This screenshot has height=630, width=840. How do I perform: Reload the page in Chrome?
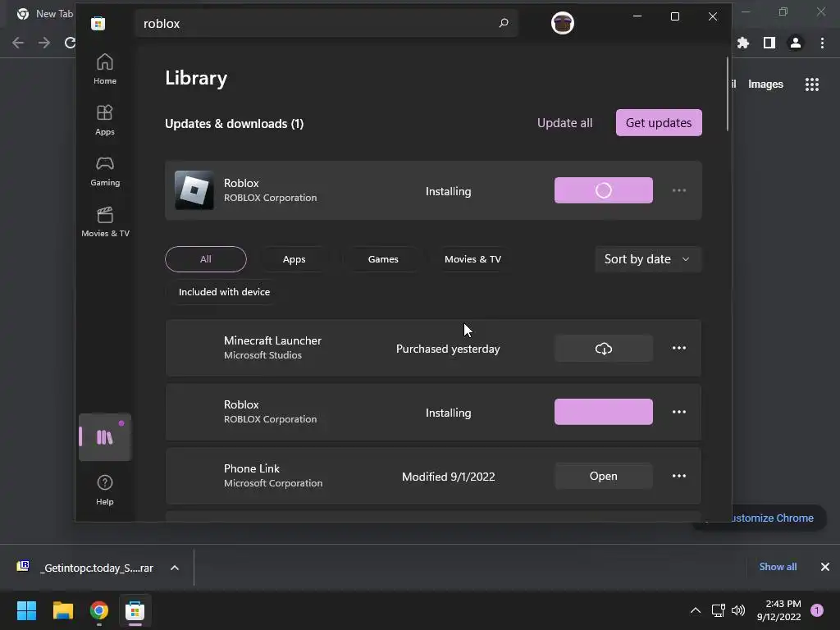pos(70,43)
